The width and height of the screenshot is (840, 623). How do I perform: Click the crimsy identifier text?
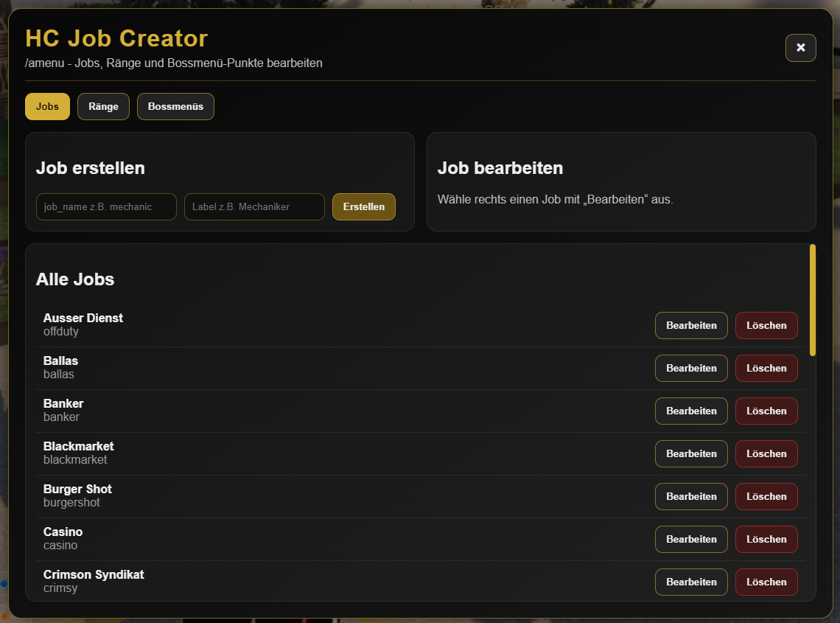60,588
